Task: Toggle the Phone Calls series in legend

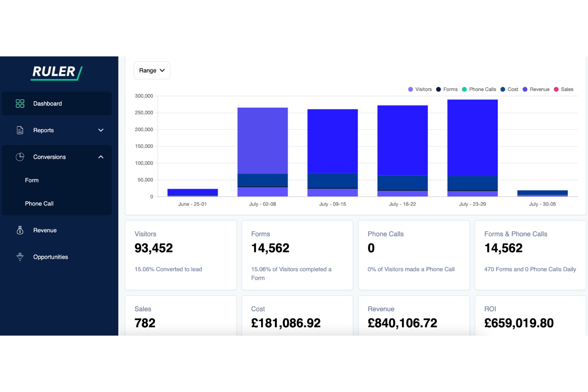Action: click(x=479, y=89)
